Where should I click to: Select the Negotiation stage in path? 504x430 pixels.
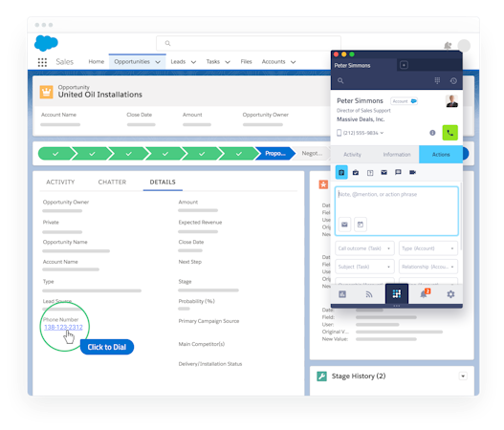click(313, 154)
